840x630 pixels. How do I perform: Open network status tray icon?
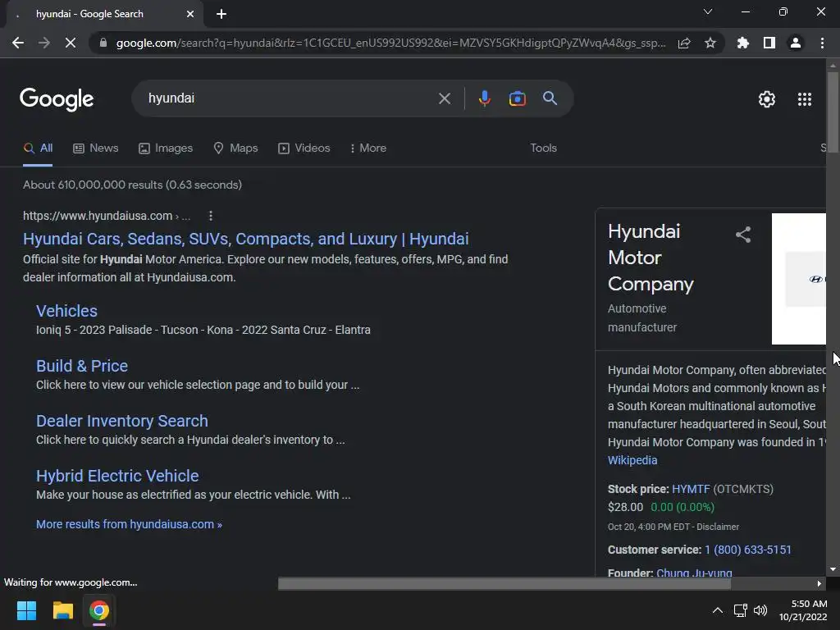[741, 610]
